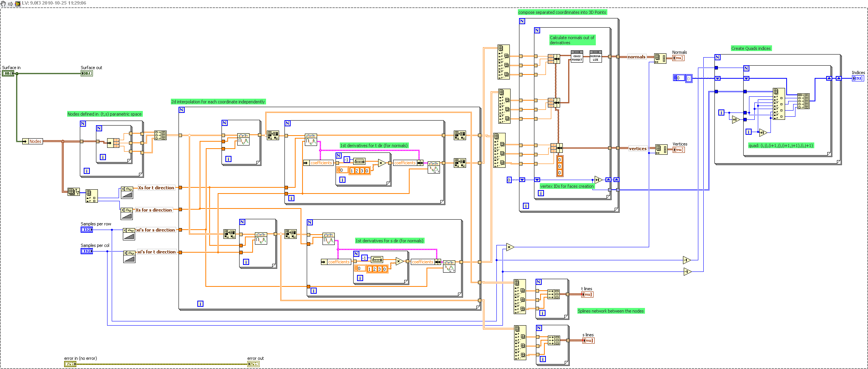868x369 pixels.
Task: Select the "xi's for t direction" wire label
Action: (157, 252)
